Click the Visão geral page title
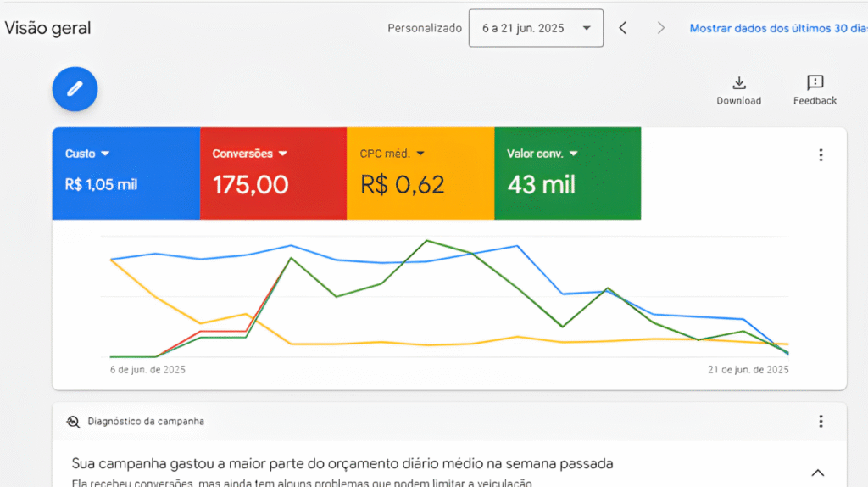Viewport: 868px width, 487px height. point(47,28)
